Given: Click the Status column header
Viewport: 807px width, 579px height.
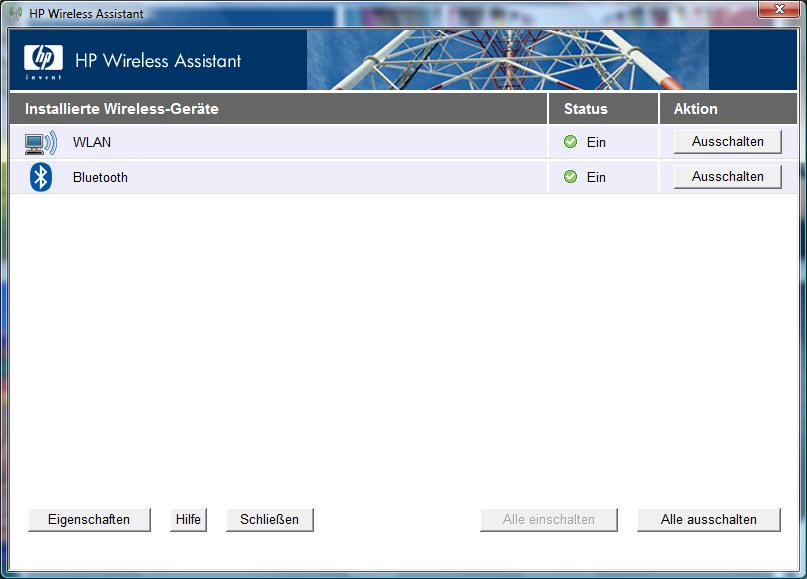Looking at the screenshot, I should coord(603,109).
